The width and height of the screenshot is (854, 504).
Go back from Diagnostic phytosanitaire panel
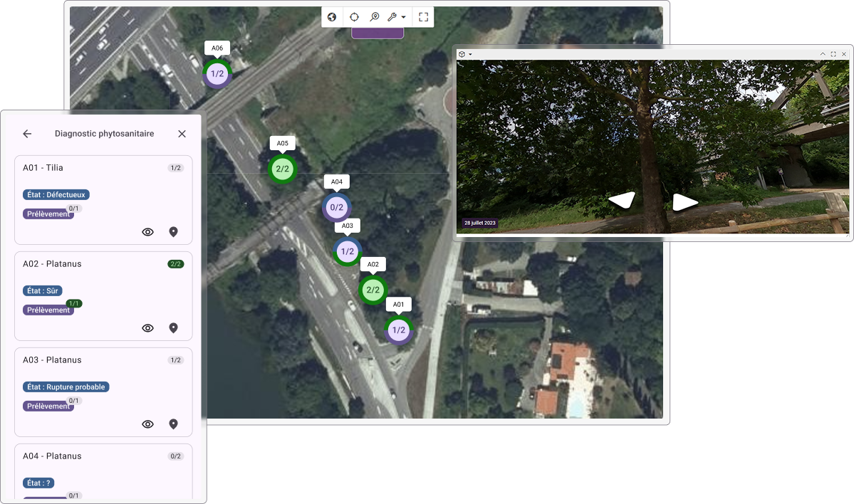27,134
